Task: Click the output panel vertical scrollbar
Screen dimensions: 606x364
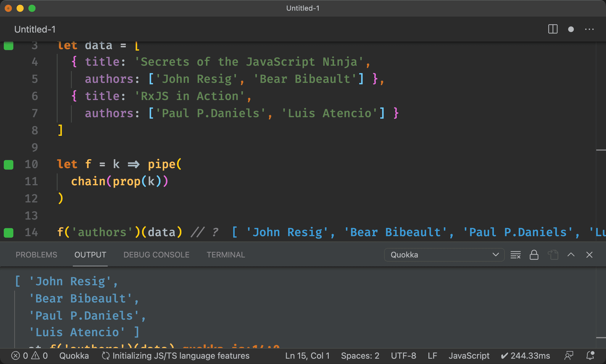Action: point(601,307)
